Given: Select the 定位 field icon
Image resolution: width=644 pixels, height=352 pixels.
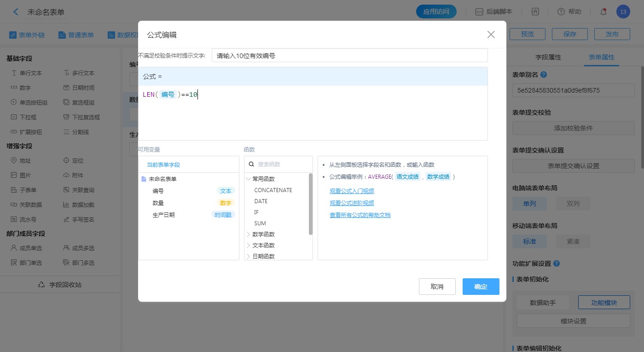Looking at the screenshot, I should tap(66, 161).
